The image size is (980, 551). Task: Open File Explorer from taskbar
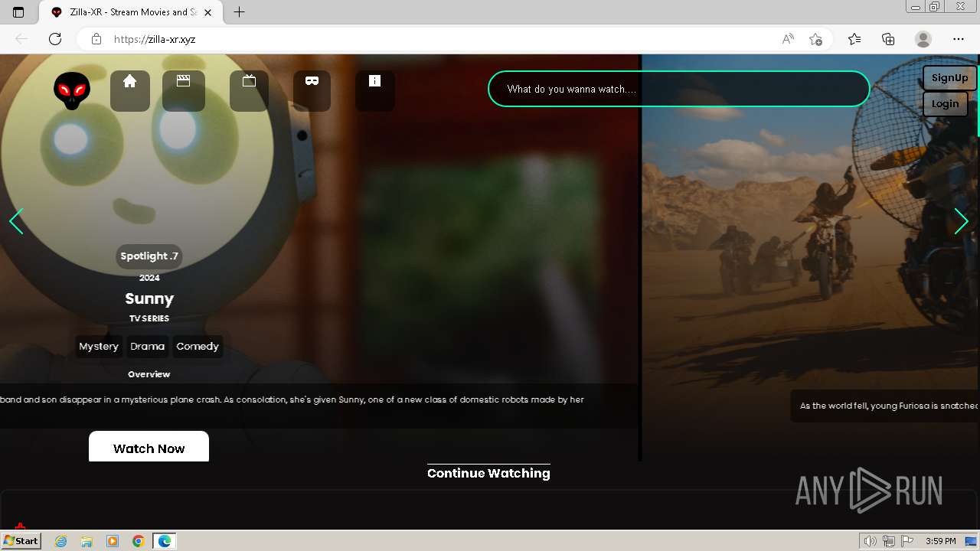tap(87, 541)
